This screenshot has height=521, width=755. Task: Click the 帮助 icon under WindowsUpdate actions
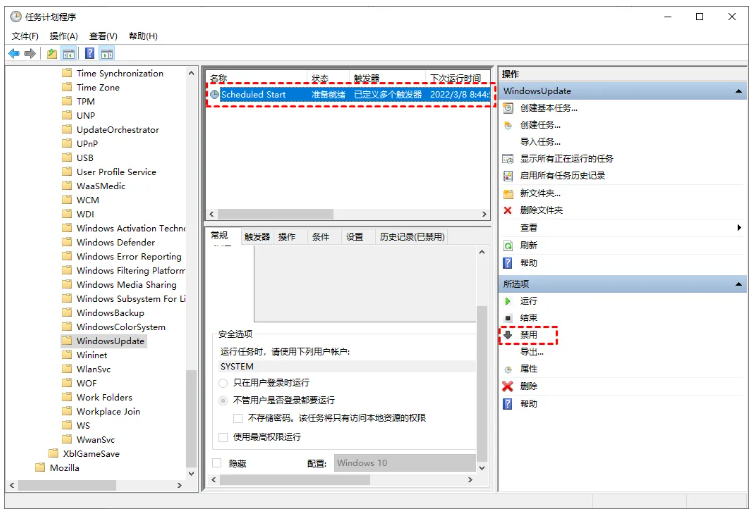508,263
